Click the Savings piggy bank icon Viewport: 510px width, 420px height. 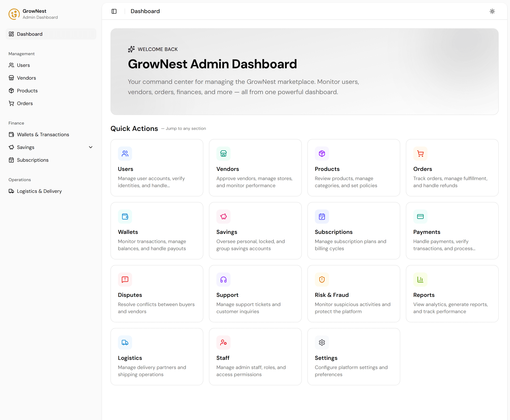pos(223,217)
